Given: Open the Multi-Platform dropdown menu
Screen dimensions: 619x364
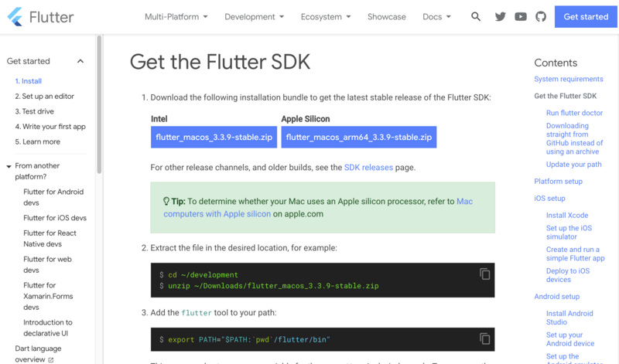Looking at the screenshot, I should (x=176, y=16).
